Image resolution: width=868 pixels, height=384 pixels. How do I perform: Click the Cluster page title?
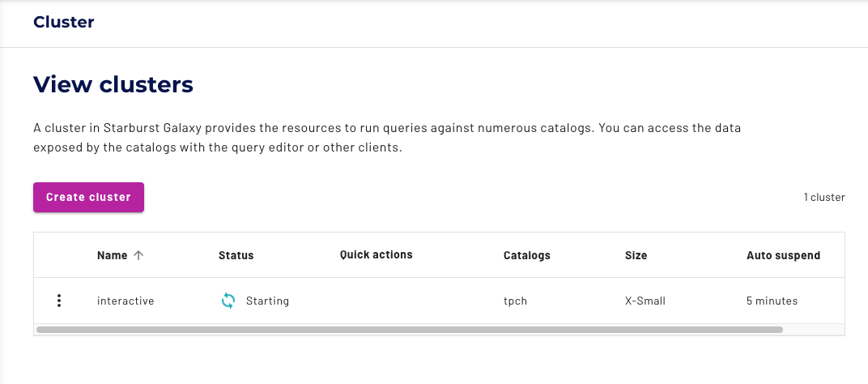[x=64, y=22]
